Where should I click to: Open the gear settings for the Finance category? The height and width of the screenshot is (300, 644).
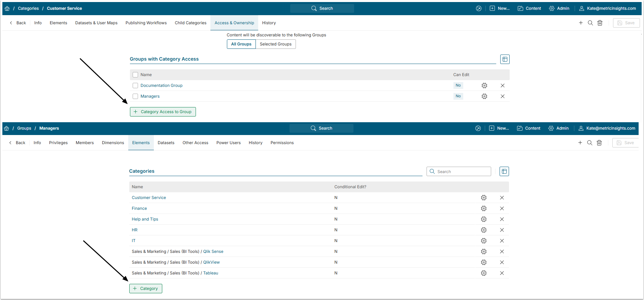(483, 208)
